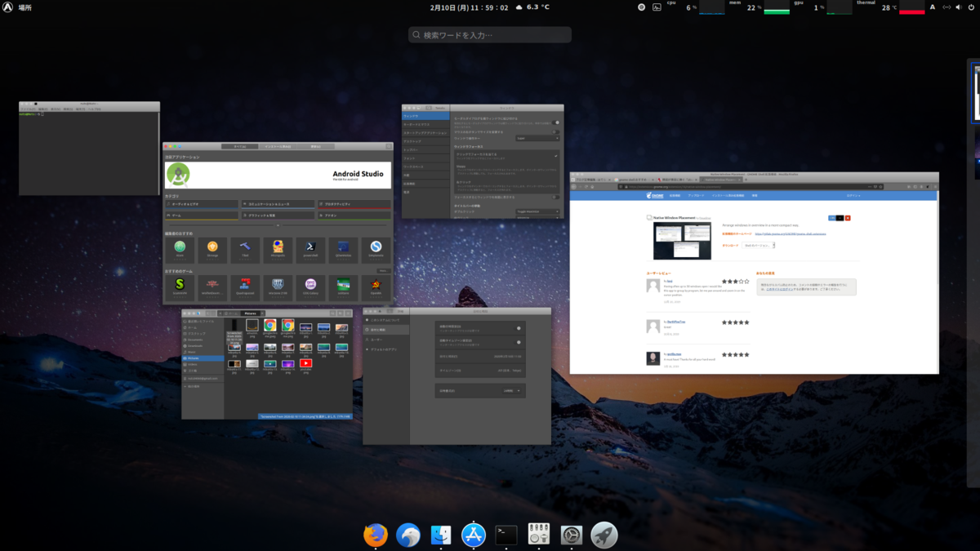Select Quadrapassel game tile in Software window
Viewport: 980px width, 551px height.
pyautogui.click(x=245, y=287)
